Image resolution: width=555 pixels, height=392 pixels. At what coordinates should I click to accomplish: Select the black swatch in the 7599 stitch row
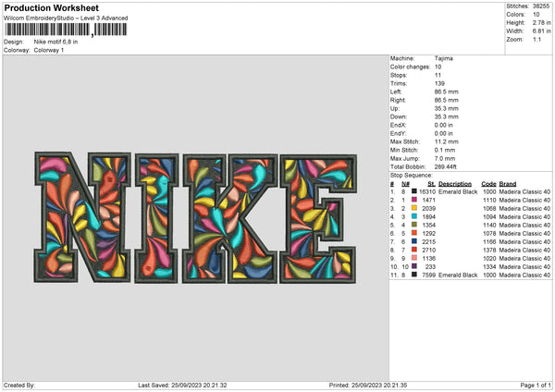point(413,275)
